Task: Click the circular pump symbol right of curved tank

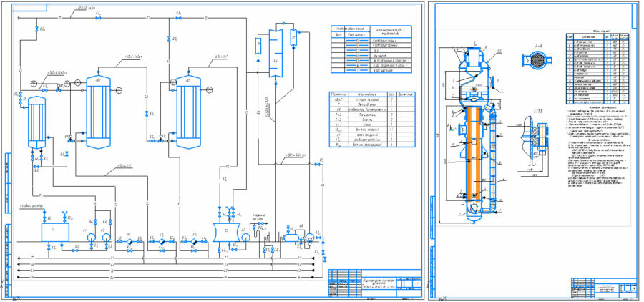Action: pos(245,238)
